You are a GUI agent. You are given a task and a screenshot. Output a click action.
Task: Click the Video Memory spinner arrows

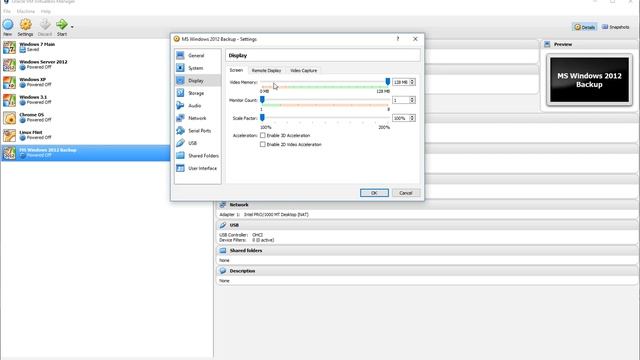(x=412, y=82)
